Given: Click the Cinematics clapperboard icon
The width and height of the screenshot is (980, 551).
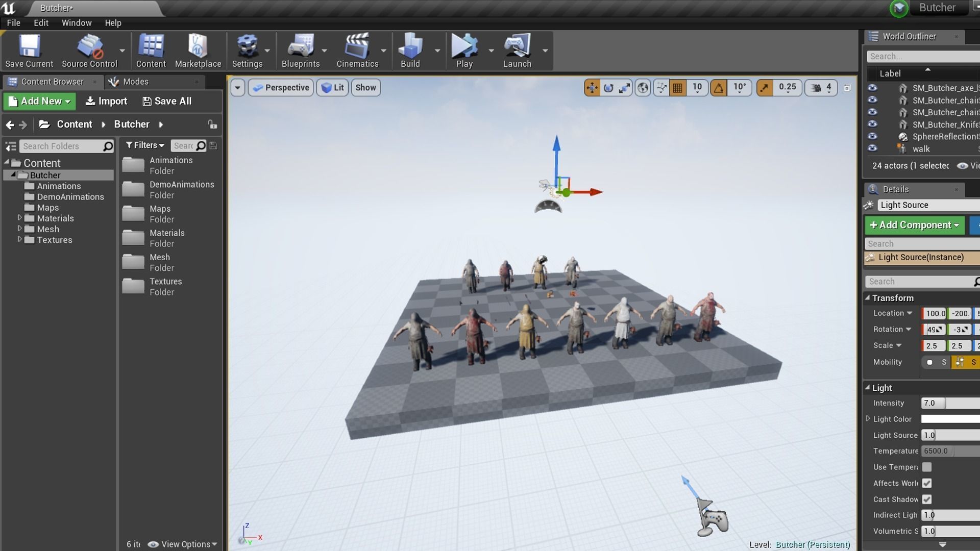Looking at the screenshot, I should coord(357,46).
